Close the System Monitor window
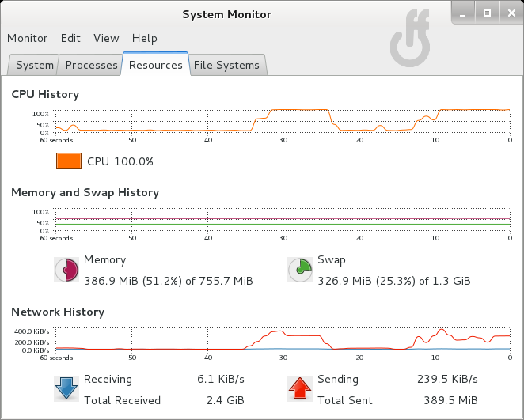This screenshot has height=420, width=524. click(x=511, y=13)
